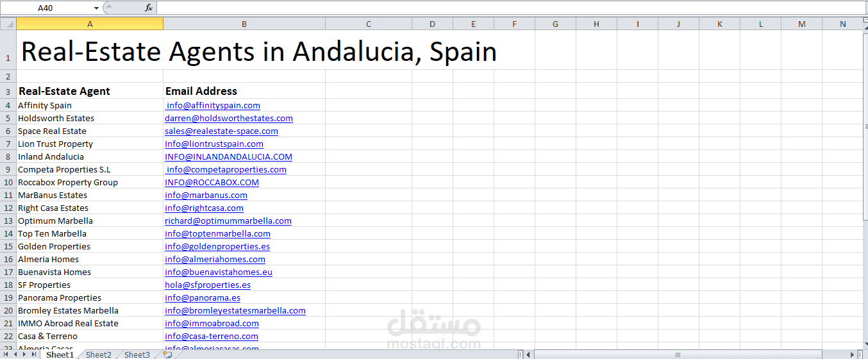Select the MarBanus Estates cell
Viewport: 868px width, 359px height.
[90, 195]
